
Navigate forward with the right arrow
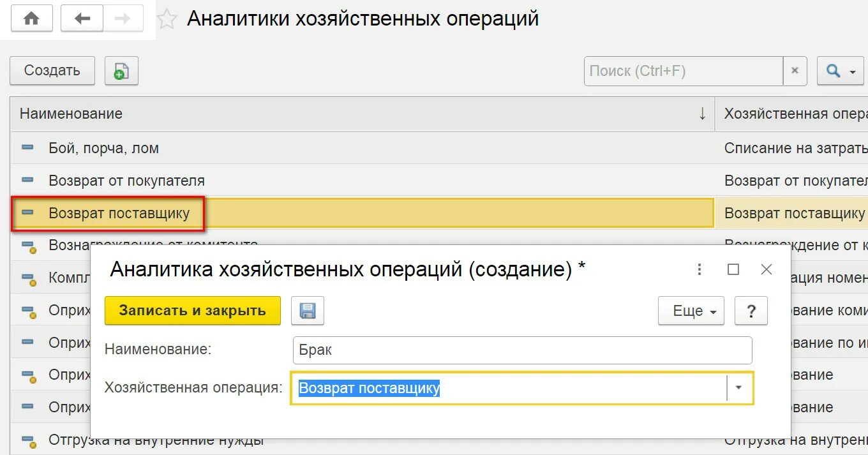coord(123,19)
